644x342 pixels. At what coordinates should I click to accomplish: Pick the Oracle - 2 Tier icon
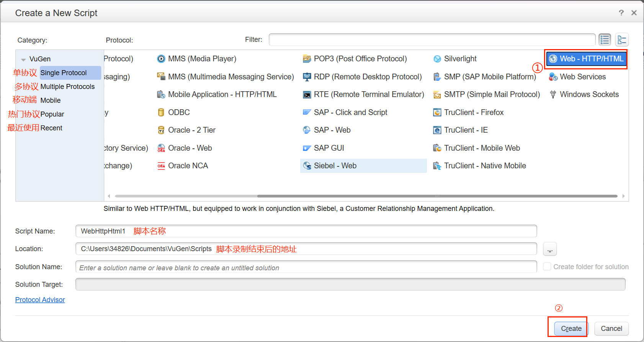[x=161, y=130]
